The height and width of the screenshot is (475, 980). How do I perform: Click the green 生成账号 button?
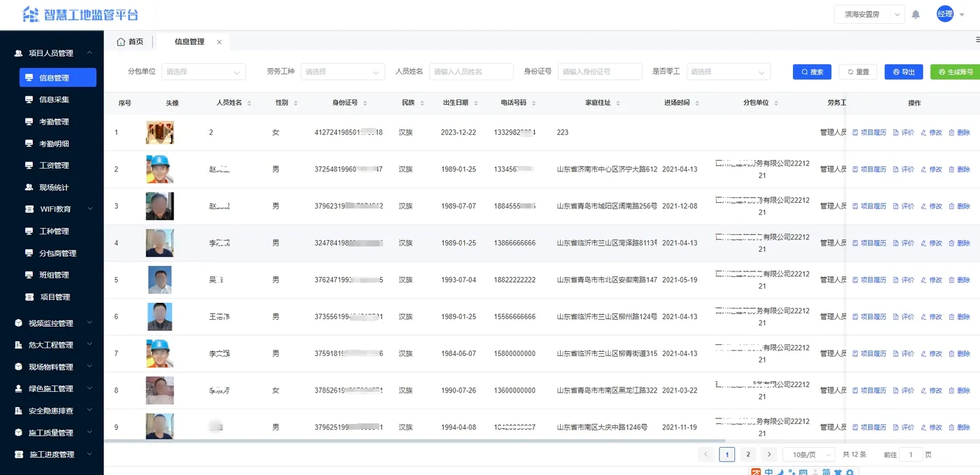(955, 71)
